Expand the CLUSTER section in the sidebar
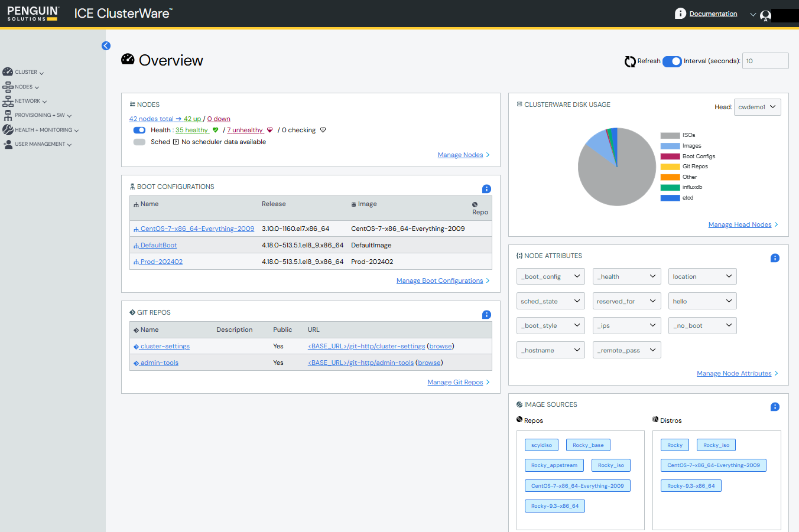This screenshot has width=799, height=532. [x=24, y=71]
